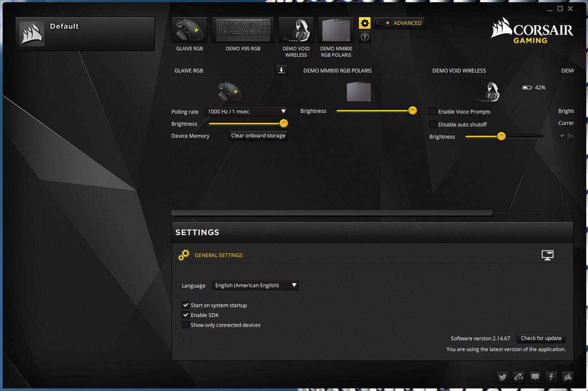The width and height of the screenshot is (588, 391).
Task: Check Disable auto shutoff
Action: point(433,124)
